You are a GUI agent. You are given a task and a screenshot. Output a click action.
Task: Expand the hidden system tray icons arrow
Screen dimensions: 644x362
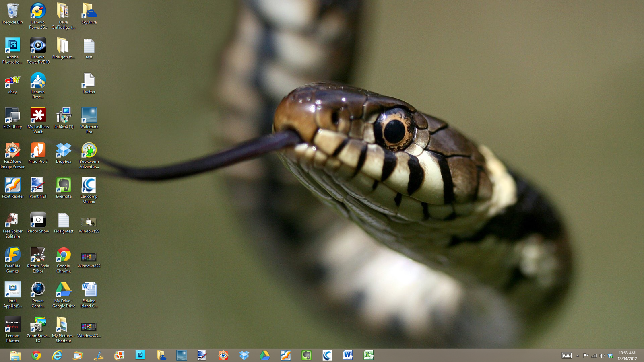pos(578,356)
